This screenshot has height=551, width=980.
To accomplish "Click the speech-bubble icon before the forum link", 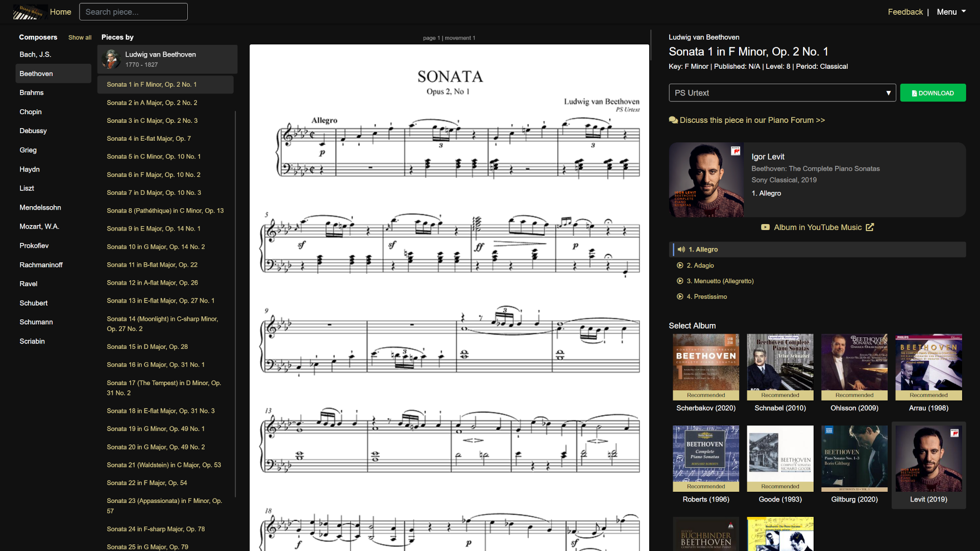I will 673,120.
